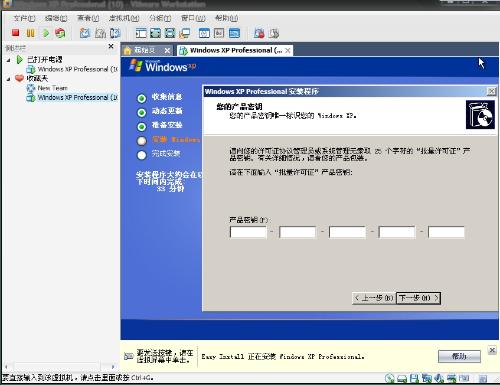
Task: Open 查看(V) menu
Action: point(88,18)
